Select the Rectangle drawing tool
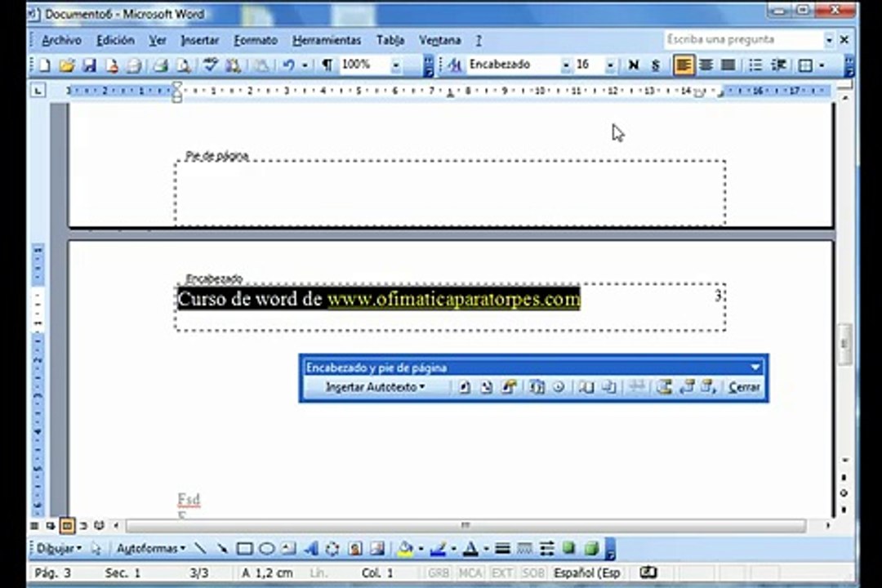Image resolution: width=882 pixels, height=588 pixels. click(244, 548)
